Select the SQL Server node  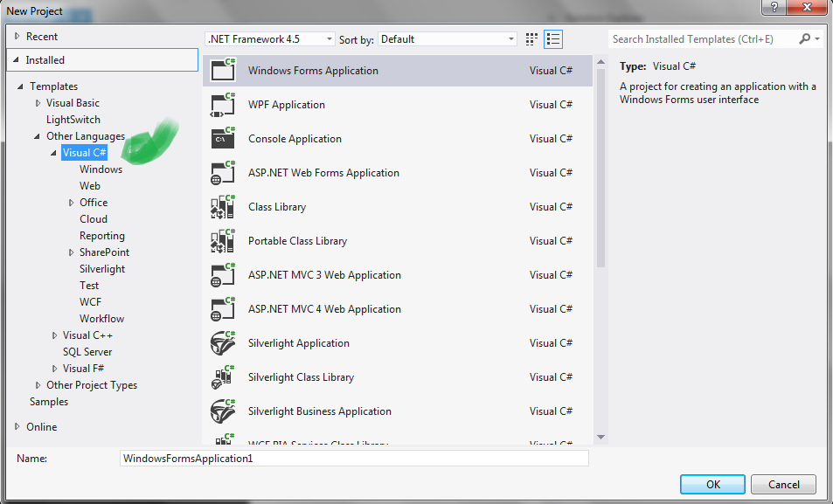tap(87, 352)
